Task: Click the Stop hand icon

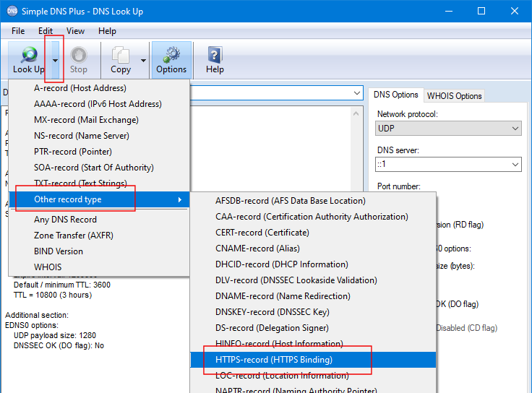Action: [78, 55]
